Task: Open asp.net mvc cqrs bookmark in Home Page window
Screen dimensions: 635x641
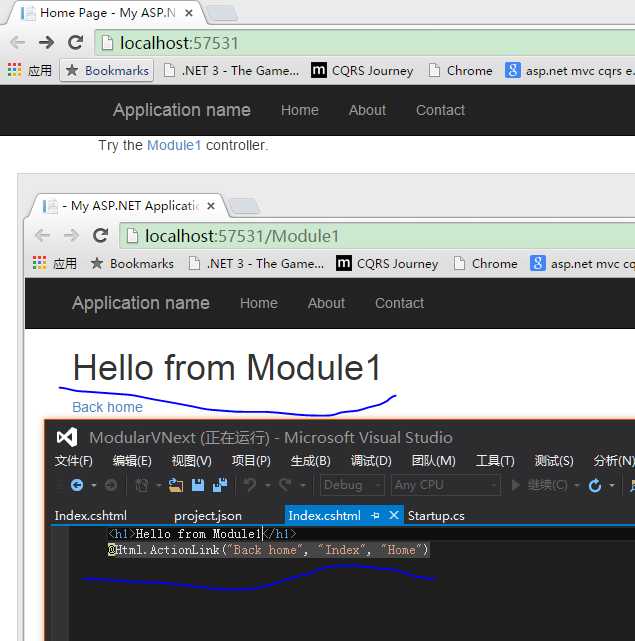Action: (x=570, y=71)
